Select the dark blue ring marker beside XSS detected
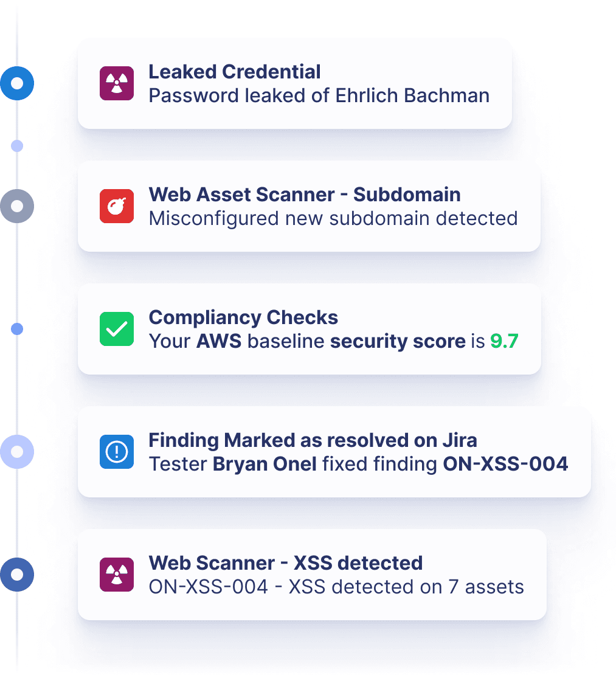This screenshot has height=681, width=616. (x=17, y=575)
